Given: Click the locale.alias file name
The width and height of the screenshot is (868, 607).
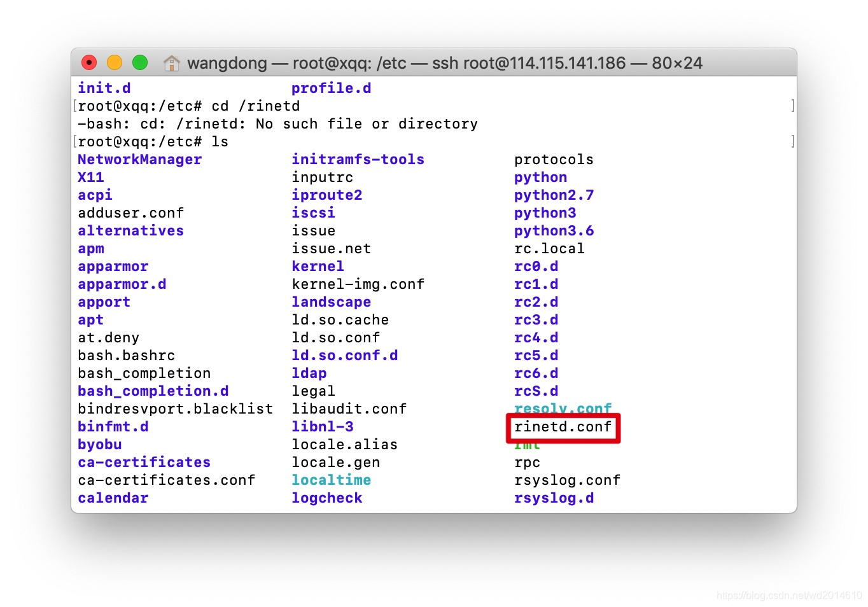Looking at the screenshot, I should click(345, 445).
